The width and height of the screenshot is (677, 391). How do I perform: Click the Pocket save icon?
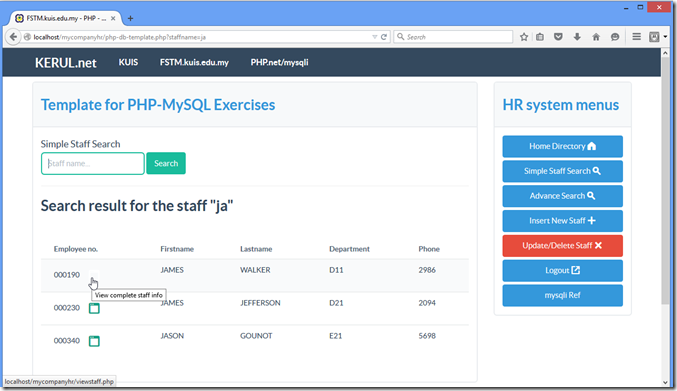558,37
